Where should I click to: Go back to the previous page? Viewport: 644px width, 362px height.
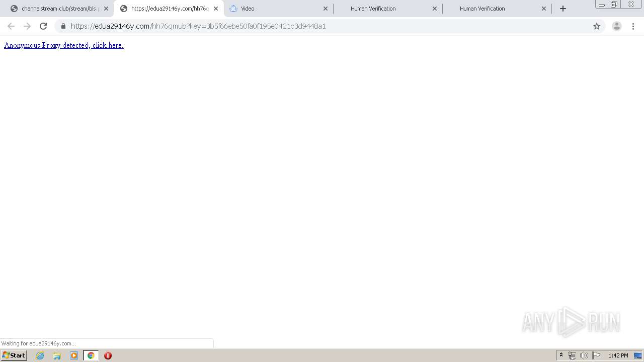tap(11, 26)
